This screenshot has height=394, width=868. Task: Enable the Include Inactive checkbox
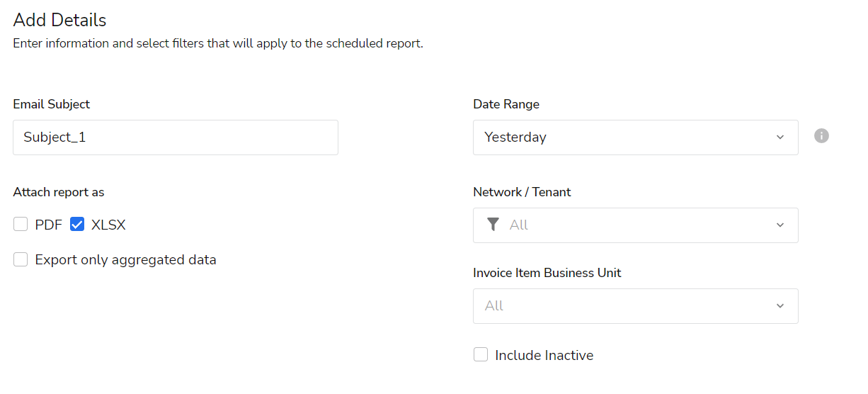tap(481, 355)
